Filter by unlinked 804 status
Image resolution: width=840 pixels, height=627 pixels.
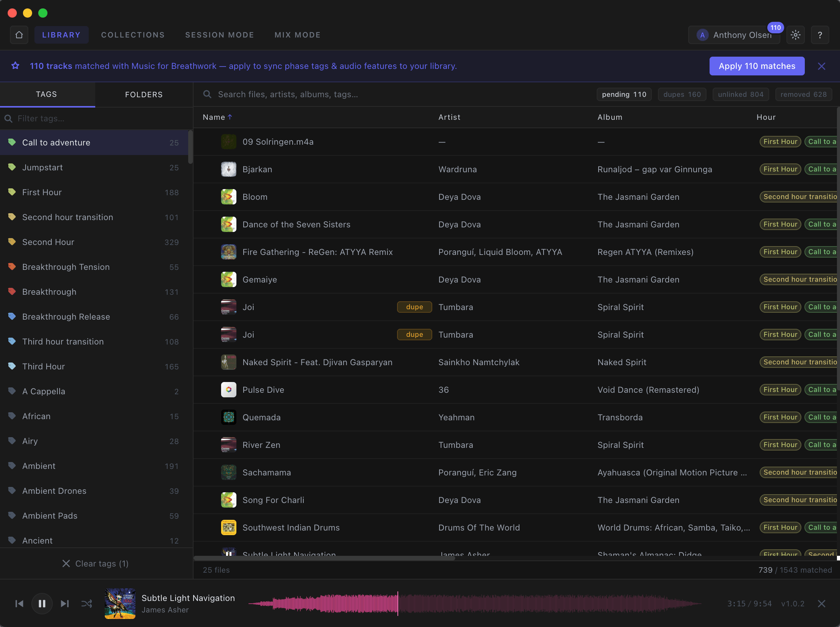point(741,95)
